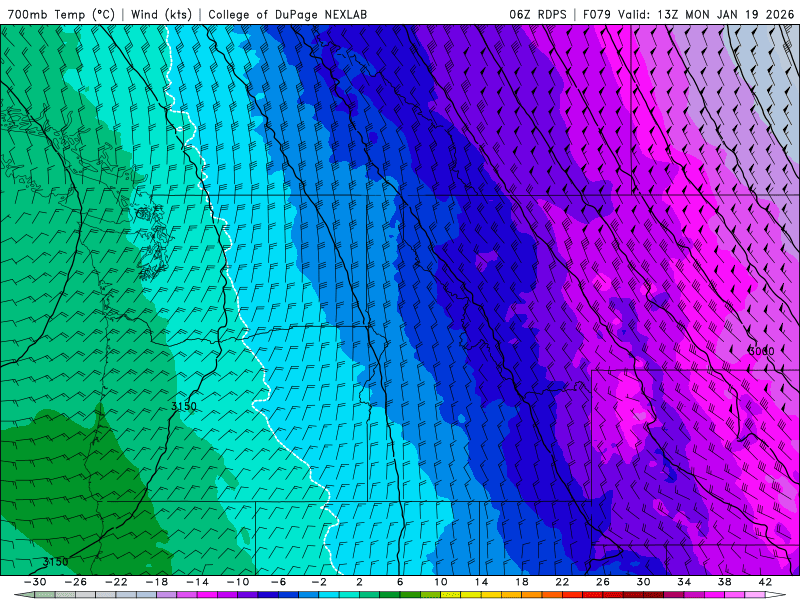Click the '22' color scale label

point(562,582)
